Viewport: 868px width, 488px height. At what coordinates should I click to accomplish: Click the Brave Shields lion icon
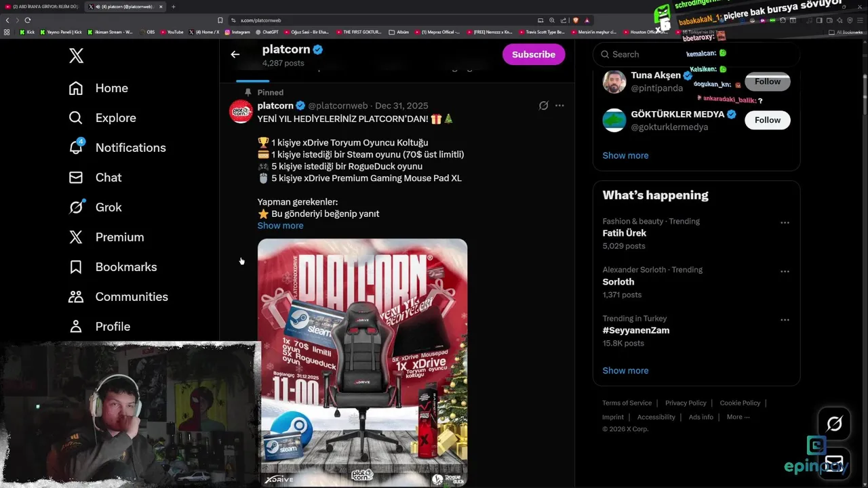point(575,20)
